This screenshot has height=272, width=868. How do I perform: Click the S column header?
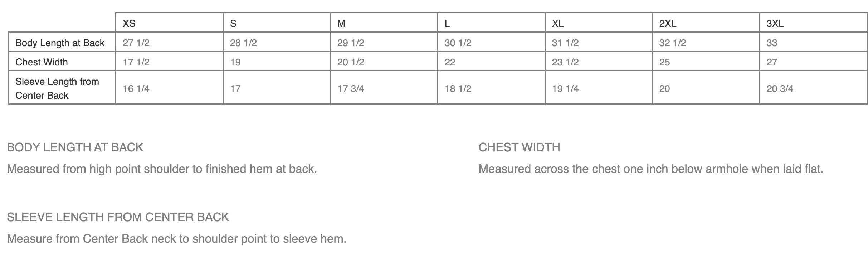pos(233,24)
